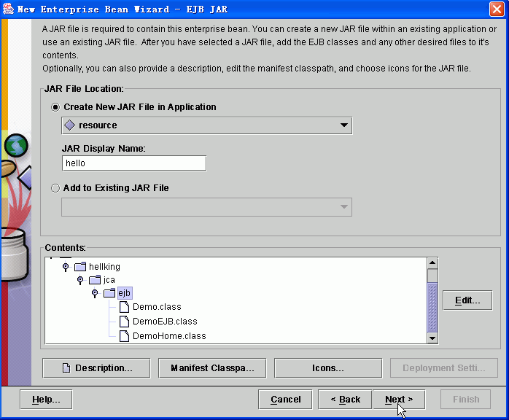
Task: Click the Contents scrollbar down arrow
Action: pyautogui.click(x=432, y=338)
